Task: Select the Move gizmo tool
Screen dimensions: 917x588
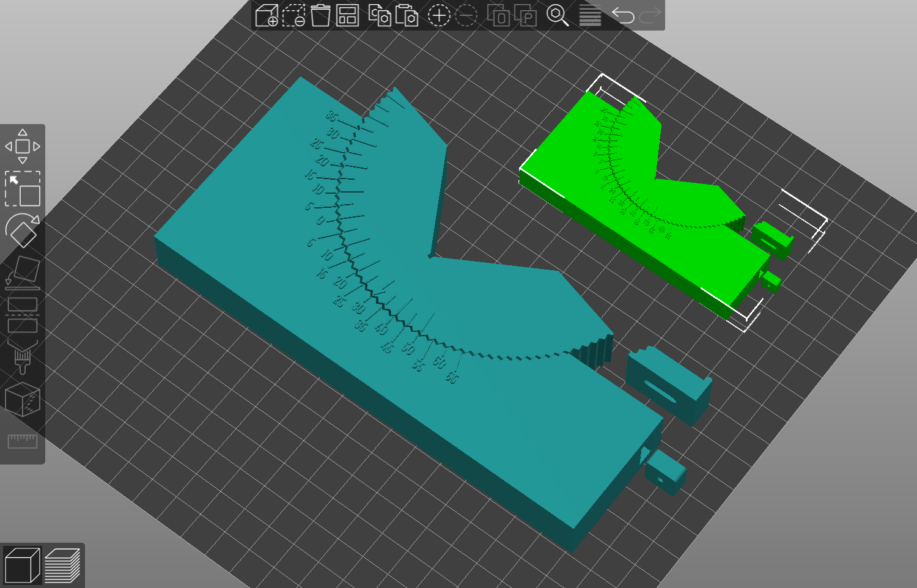Action: point(23,147)
